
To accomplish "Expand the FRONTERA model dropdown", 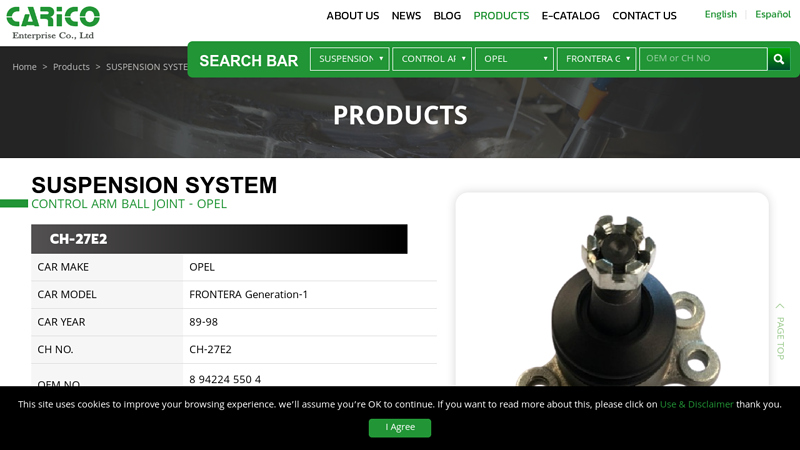I will pos(596,59).
